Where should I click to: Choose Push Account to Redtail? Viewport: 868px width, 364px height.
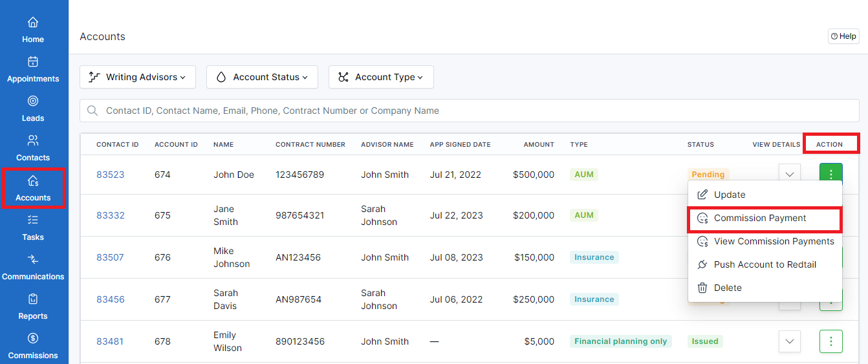point(765,264)
